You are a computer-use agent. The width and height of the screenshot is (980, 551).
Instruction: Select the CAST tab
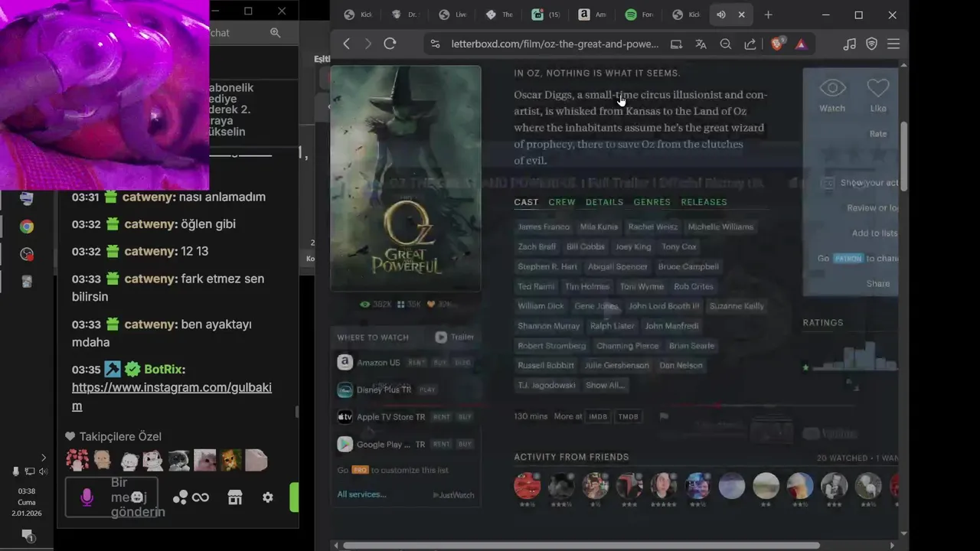point(526,202)
